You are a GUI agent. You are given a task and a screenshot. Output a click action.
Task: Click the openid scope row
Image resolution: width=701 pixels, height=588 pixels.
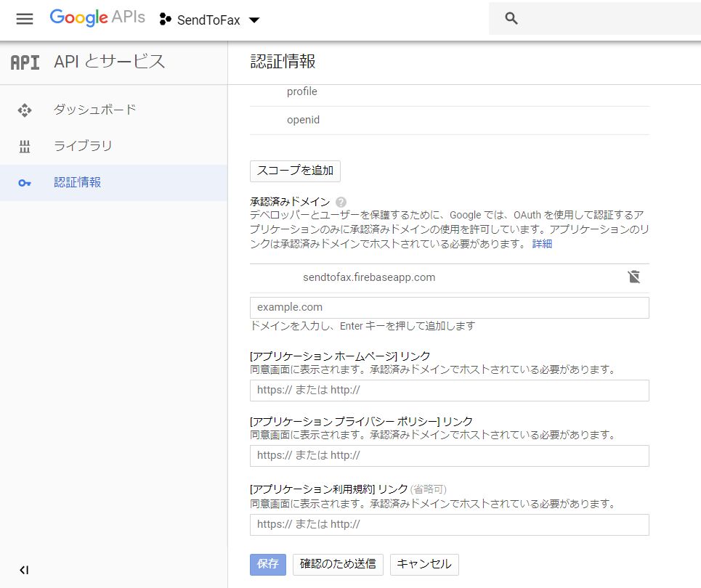(450, 121)
